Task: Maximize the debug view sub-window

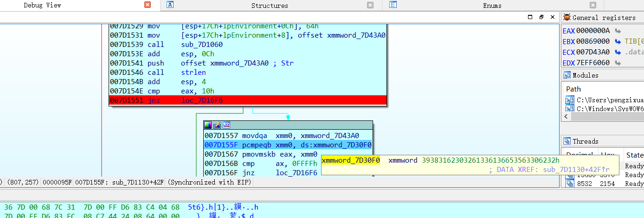Action: click(x=530, y=17)
